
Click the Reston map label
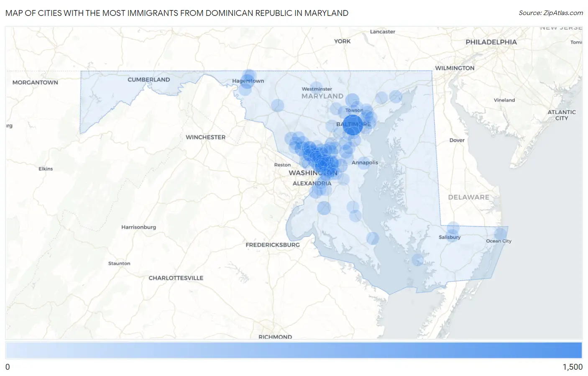point(282,165)
